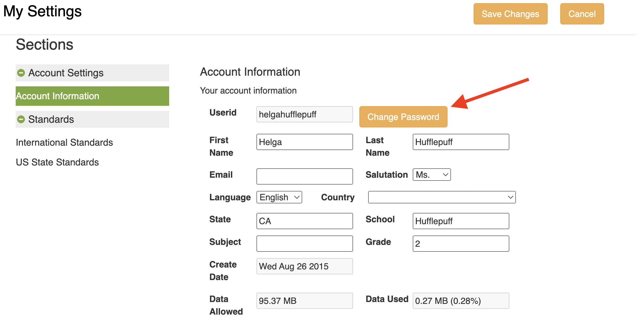The height and width of the screenshot is (324, 644).
Task: Click the Cancel button
Action: pyautogui.click(x=582, y=13)
